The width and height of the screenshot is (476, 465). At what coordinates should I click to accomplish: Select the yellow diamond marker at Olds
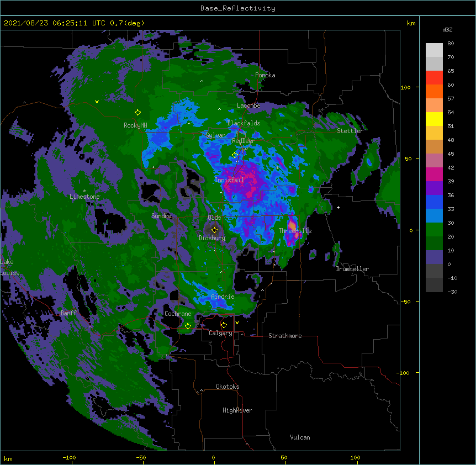click(x=214, y=230)
